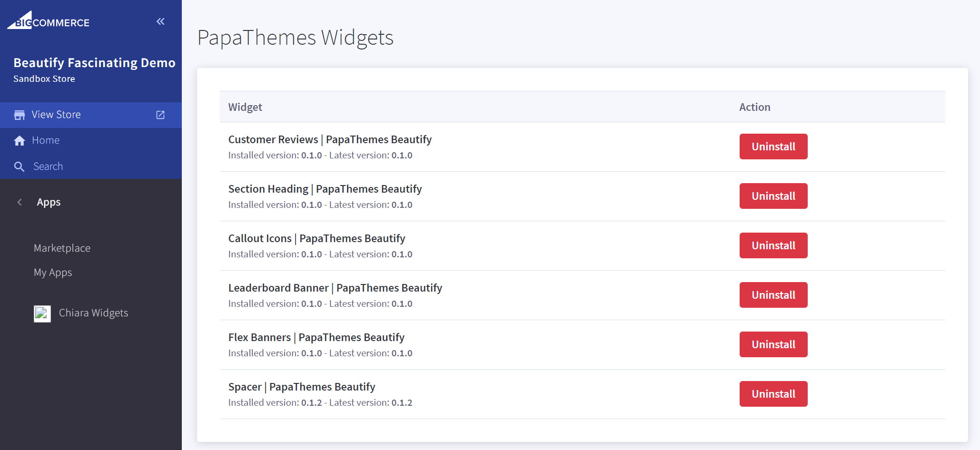Image resolution: width=980 pixels, height=450 pixels.
Task: Select the Apps menu heading
Action: pos(49,202)
